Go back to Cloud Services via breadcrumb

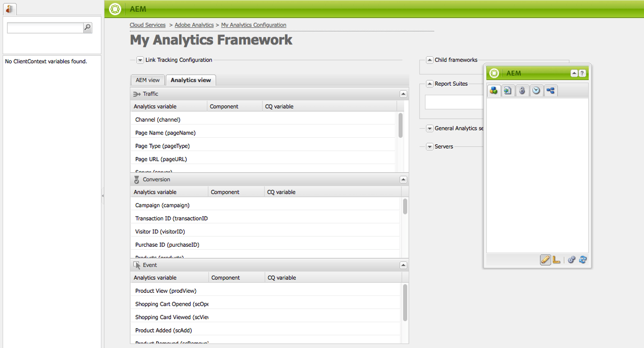tap(148, 25)
